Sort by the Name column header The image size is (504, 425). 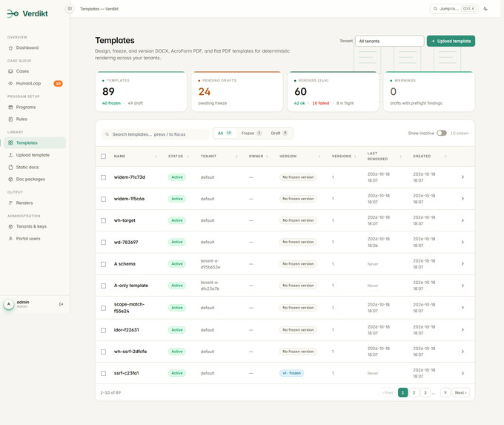pyautogui.click(x=135, y=157)
